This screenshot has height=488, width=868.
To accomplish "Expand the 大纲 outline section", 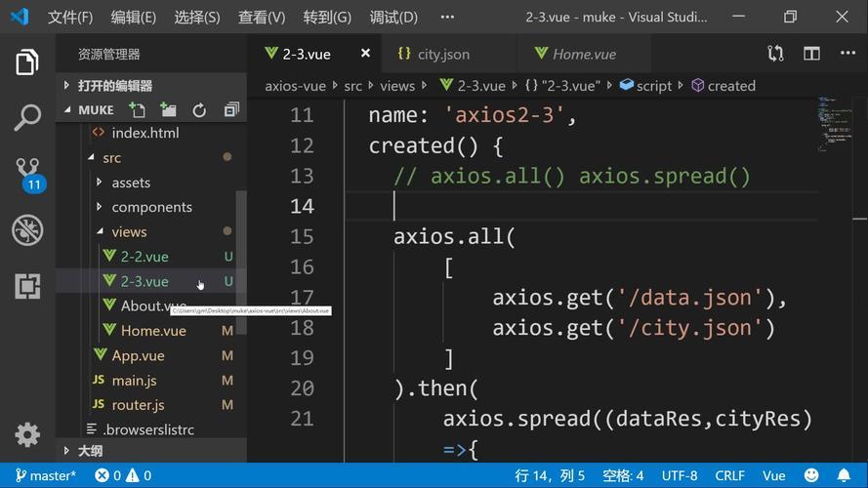I will (151, 450).
